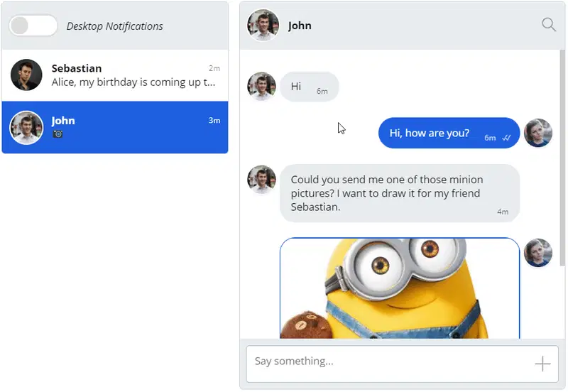Screen dimensions: 568x392
Task: Click John's avatar beside the "Hi" message
Action: point(261,87)
